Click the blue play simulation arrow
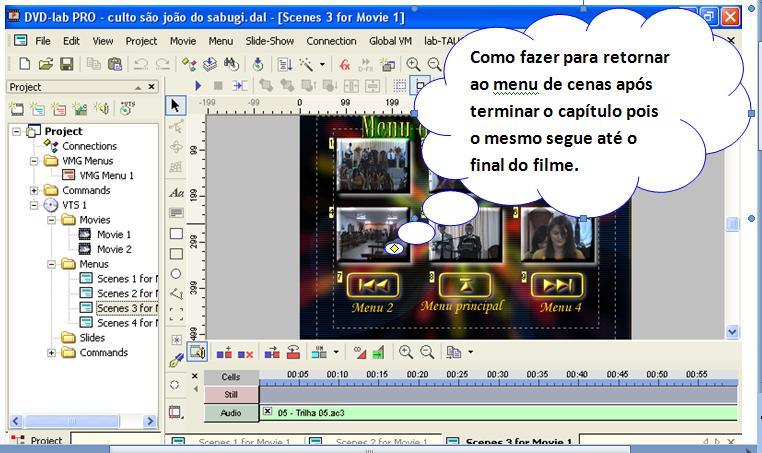762x453 pixels. (x=198, y=86)
